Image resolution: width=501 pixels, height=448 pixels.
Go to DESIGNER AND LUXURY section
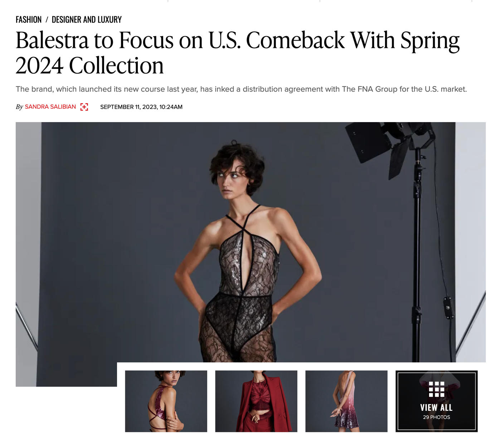point(87,20)
